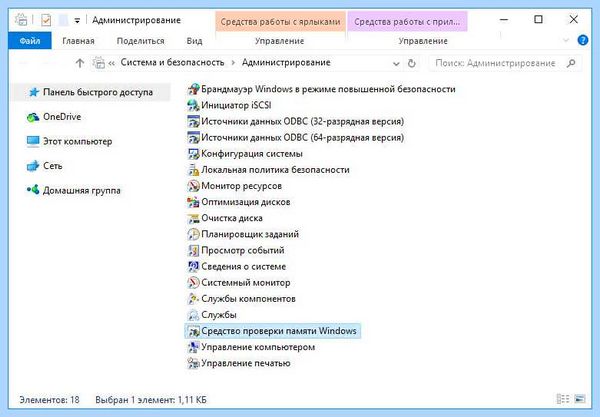Screen dimensions: 600x417
Task: Select the text Службы компонентов
Action: coord(248,298)
